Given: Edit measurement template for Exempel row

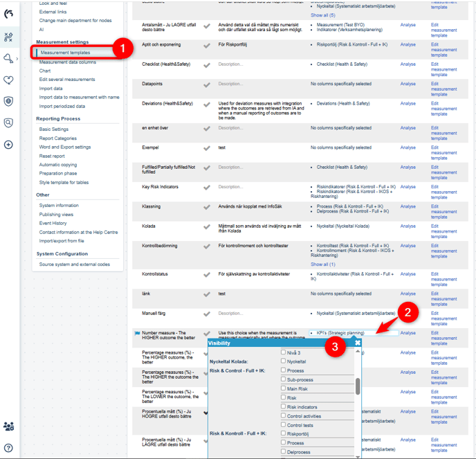Looking at the screenshot, I should [x=443, y=152].
